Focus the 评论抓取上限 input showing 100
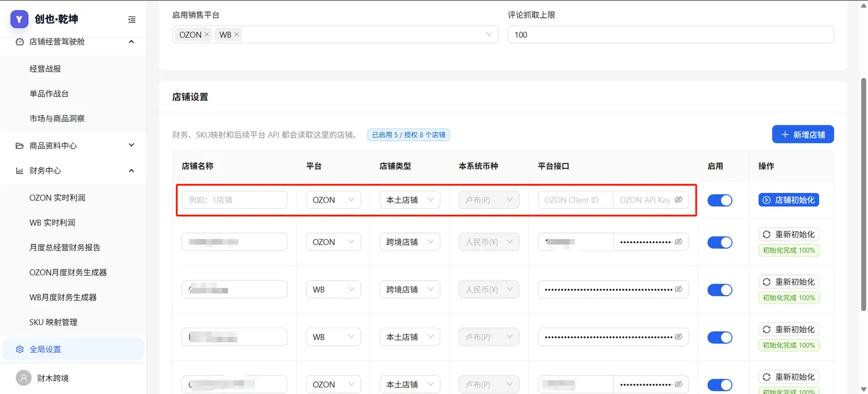This screenshot has width=868, height=394. tap(671, 34)
